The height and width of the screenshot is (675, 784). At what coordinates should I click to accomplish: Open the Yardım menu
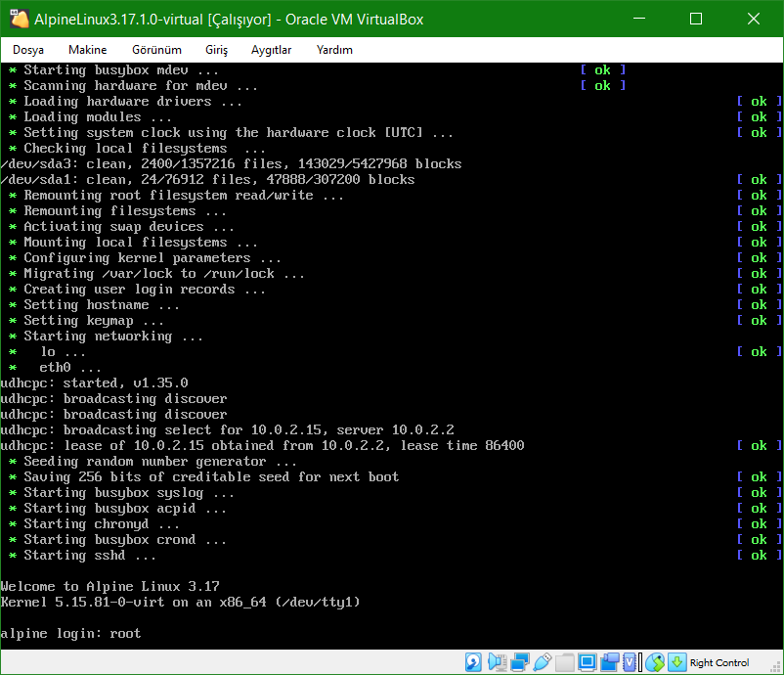(334, 50)
